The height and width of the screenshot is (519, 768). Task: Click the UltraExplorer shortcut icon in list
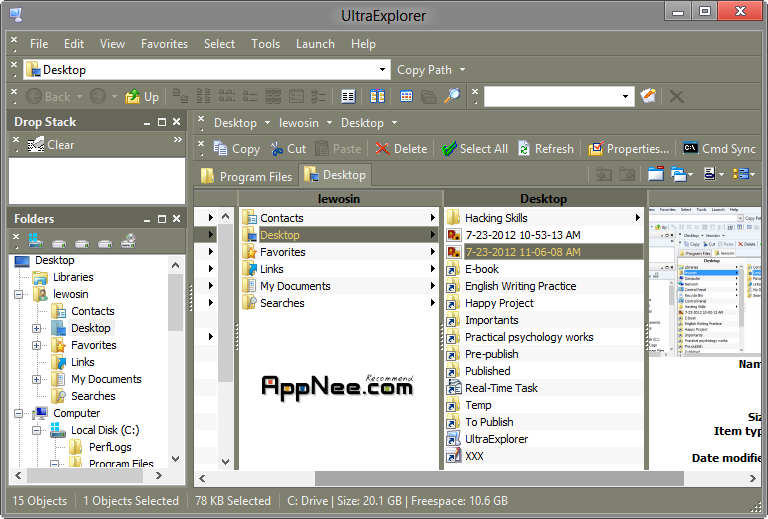pos(454,439)
